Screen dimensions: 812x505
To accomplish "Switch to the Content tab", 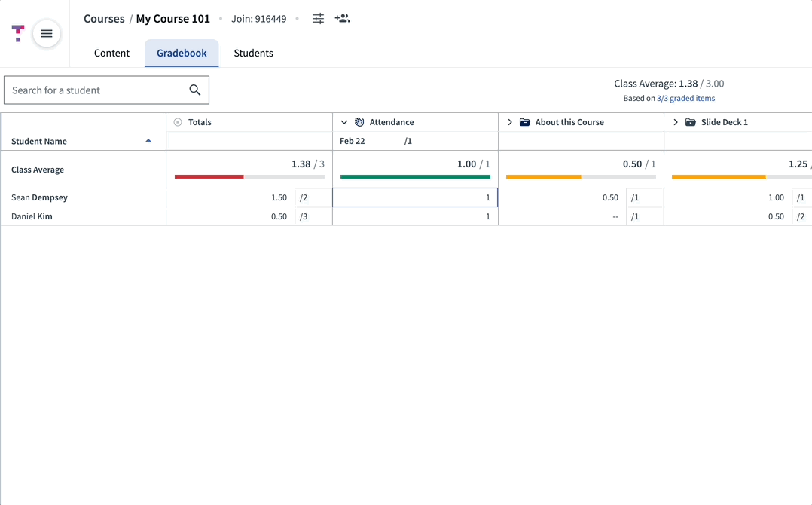I will [111, 53].
